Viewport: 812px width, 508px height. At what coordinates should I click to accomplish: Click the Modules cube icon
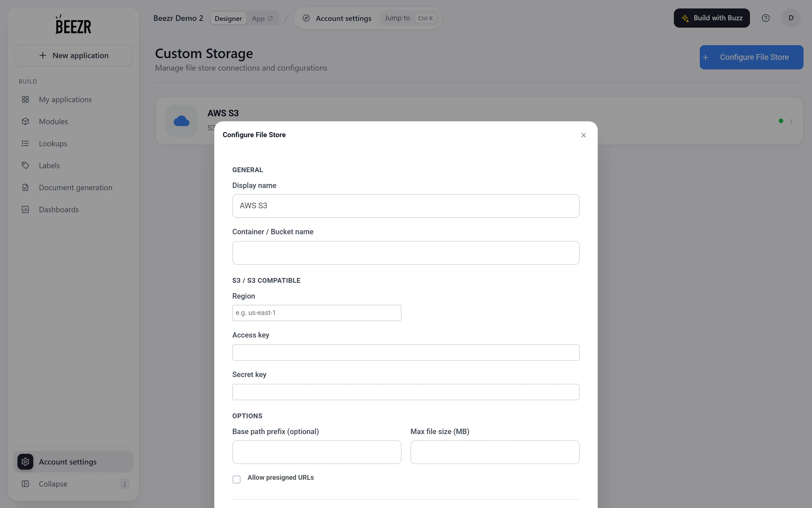pyautogui.click(x=25, y=121)
